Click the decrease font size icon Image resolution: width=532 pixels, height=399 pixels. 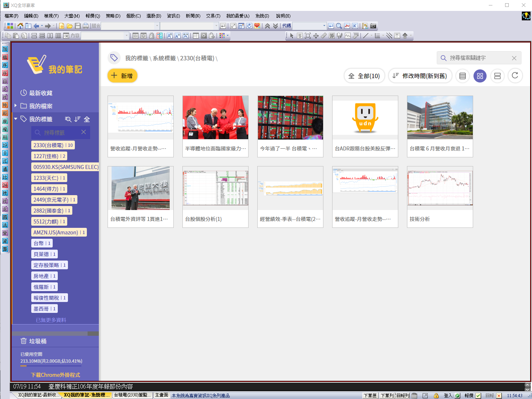coord(178,36)
